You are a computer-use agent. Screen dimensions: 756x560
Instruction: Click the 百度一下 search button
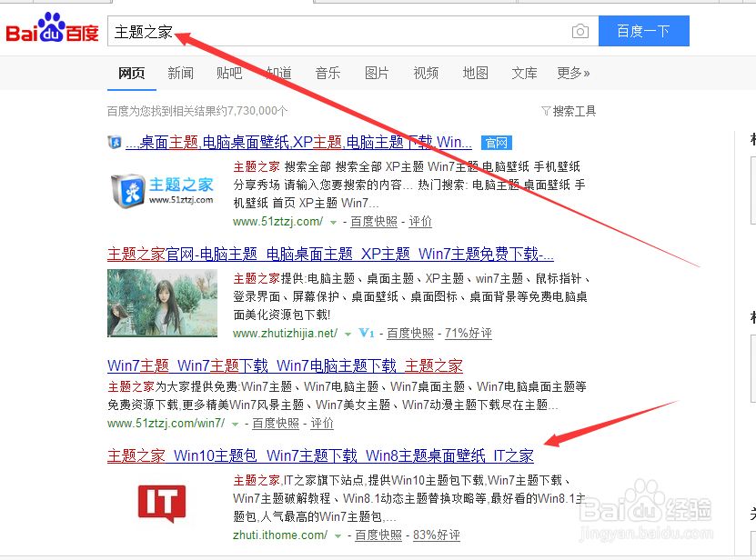644,31
